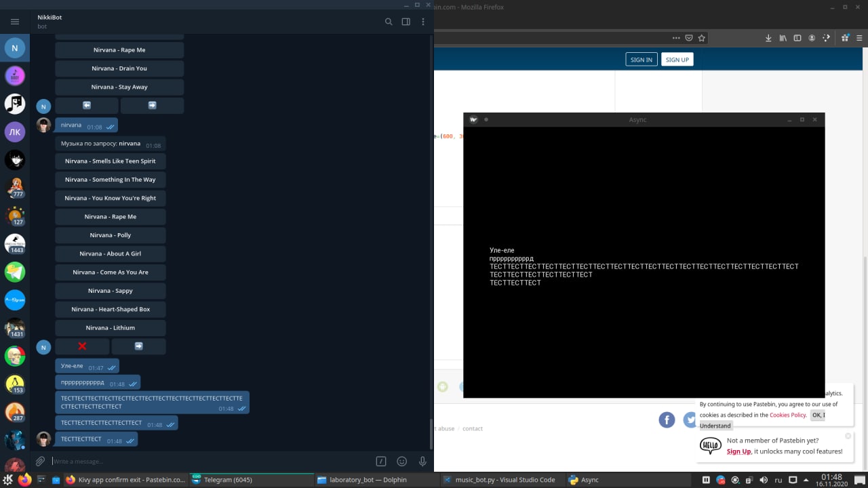Toggle Firefox sidebar icon

coord(797,38)
